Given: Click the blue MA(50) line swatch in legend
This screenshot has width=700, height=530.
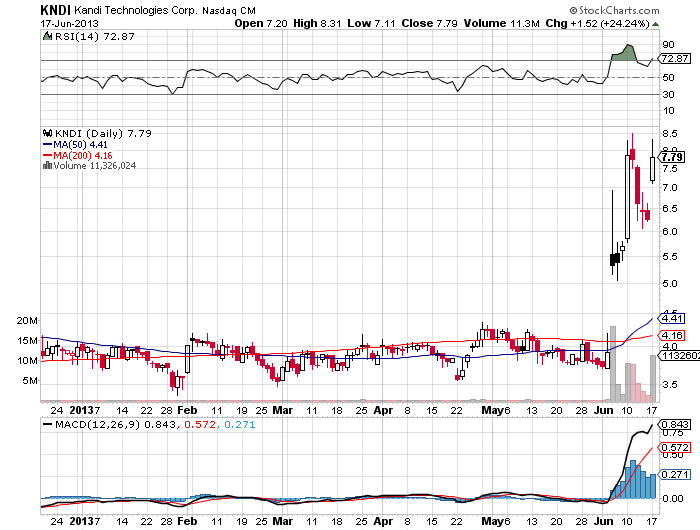Looking at the screenshot, I should 47,145.
